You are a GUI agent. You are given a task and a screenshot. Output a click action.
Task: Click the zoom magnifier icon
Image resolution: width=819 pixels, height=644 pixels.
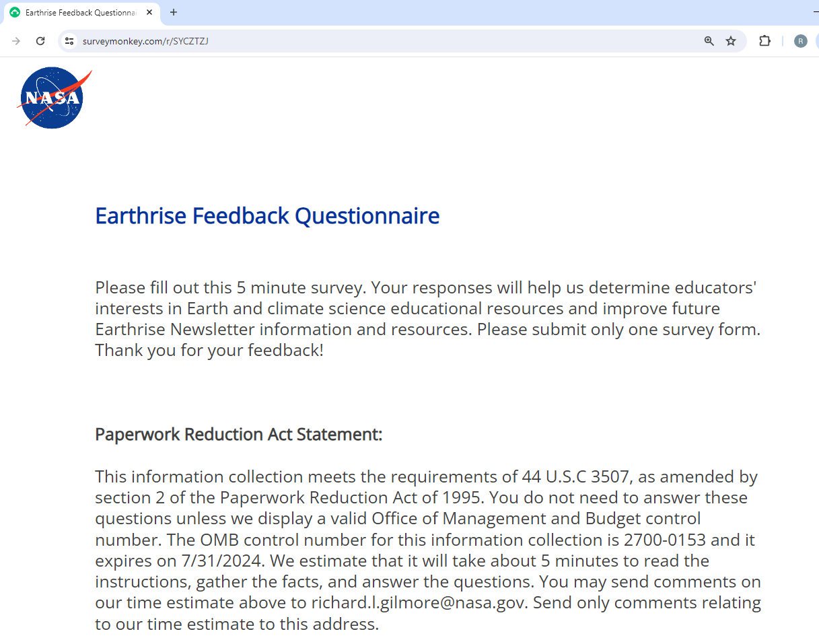click(709, 41)
